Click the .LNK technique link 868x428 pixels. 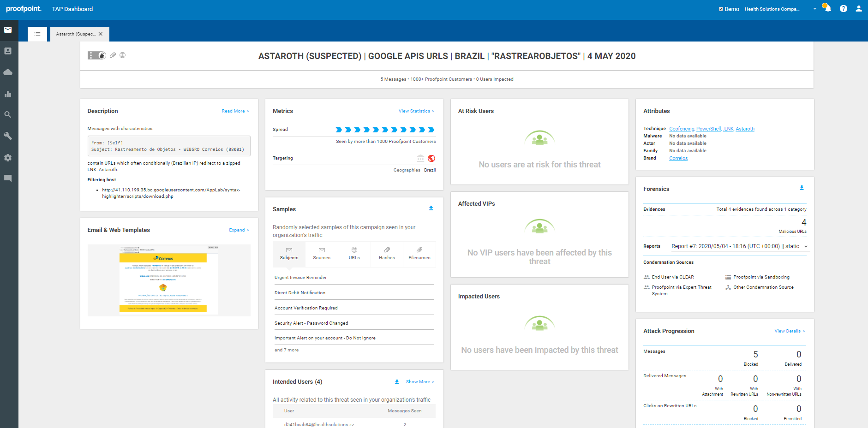point(729,129)
